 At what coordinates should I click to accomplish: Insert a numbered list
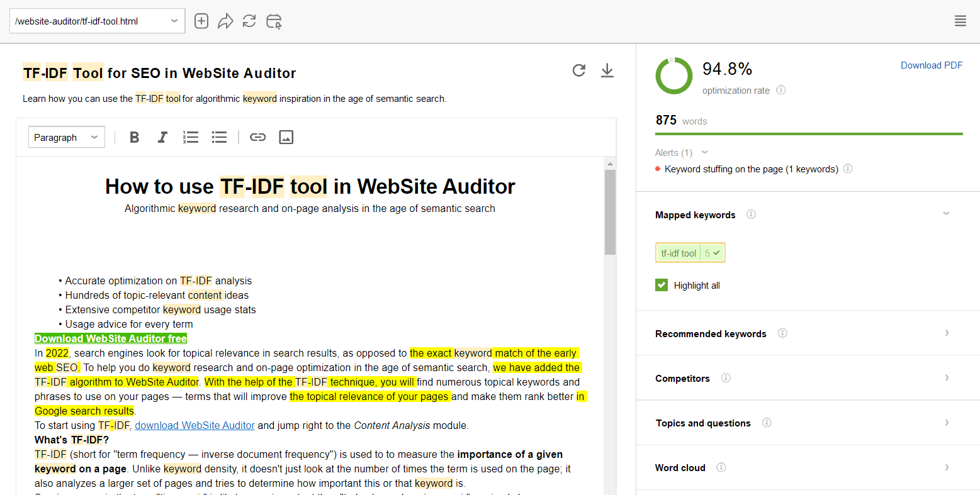190,137
